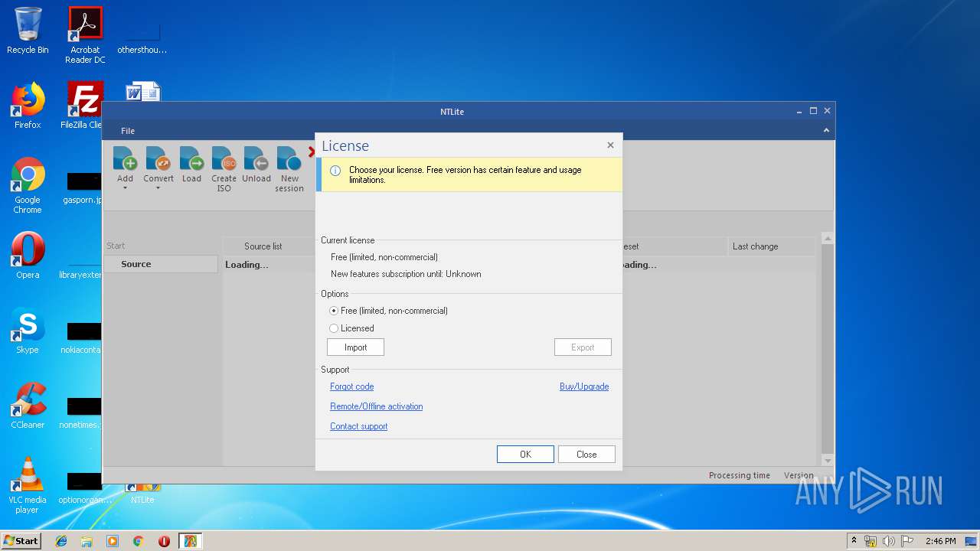Open Opera desktop shortcut
The height and width of the screenshot is (551, 980).
click(28, 255)
